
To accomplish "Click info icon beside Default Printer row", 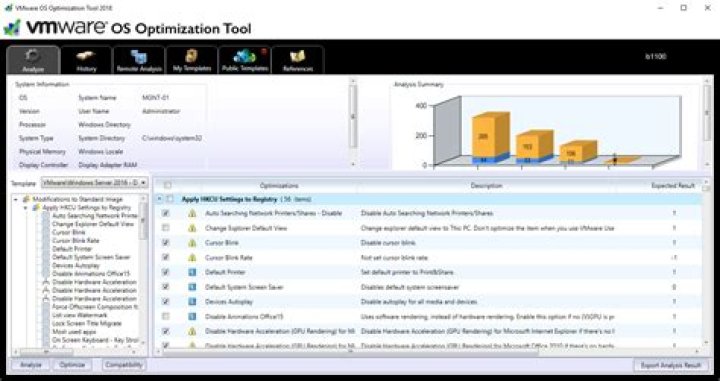I will [x=192, y=272].
